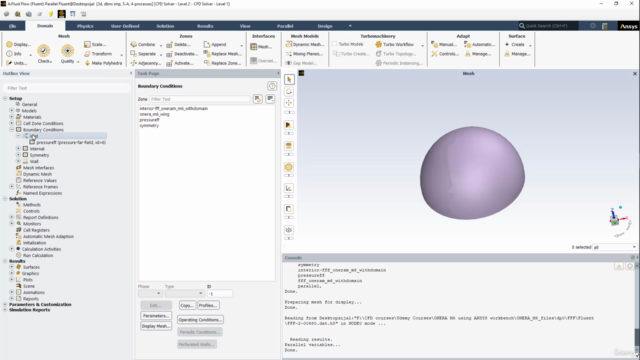The width and height of the screenshot is (640, 360).
Task: Click Replace Zone in Zones group
Action: pos(222,63)
